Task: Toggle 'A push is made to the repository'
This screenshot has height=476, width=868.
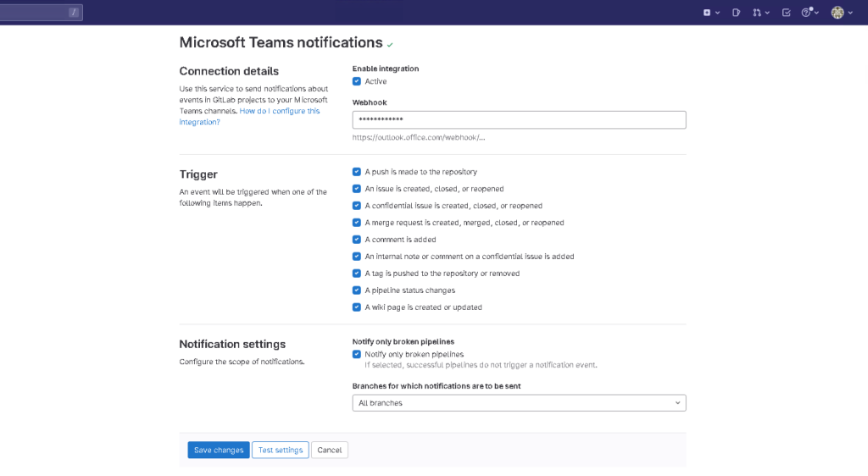Action: [x=357, y=172]
